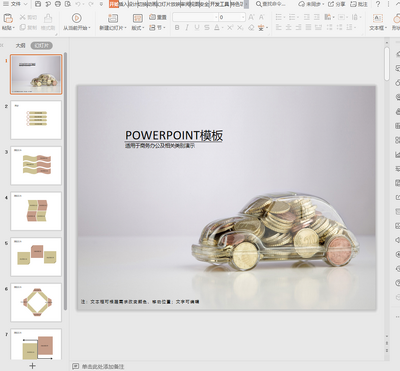Click the POWERPOINT模板 title text
Screen dimensions: 400x371
click(x=174, y=135)
